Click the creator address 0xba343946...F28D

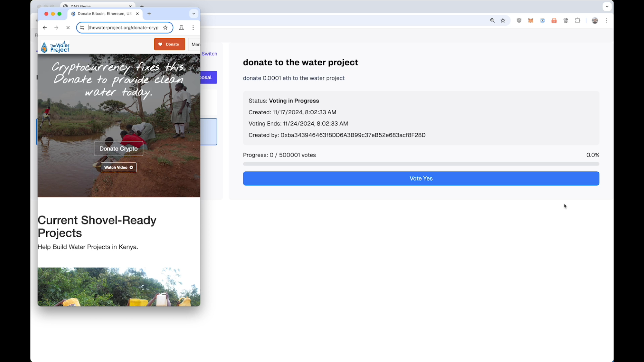(x=353, y=135)
